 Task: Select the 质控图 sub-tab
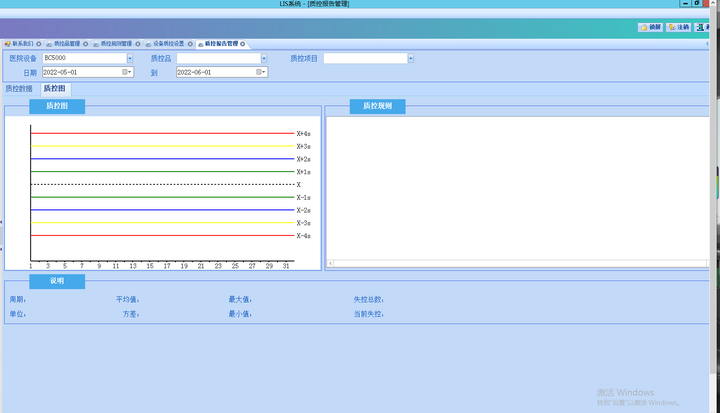pos(55,89)
